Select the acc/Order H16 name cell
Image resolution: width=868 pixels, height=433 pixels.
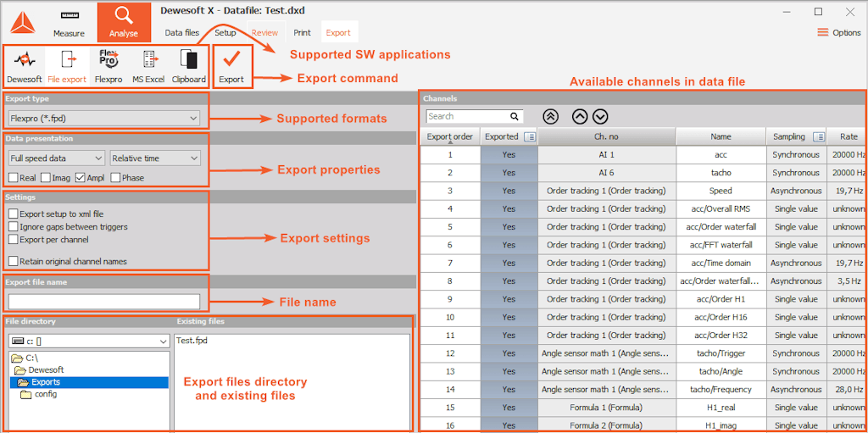(721, 317)
